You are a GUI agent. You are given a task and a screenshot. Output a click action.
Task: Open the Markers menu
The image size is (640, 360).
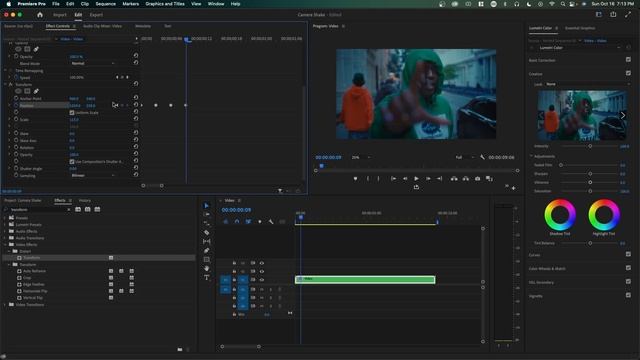click(x=131, y=4)
